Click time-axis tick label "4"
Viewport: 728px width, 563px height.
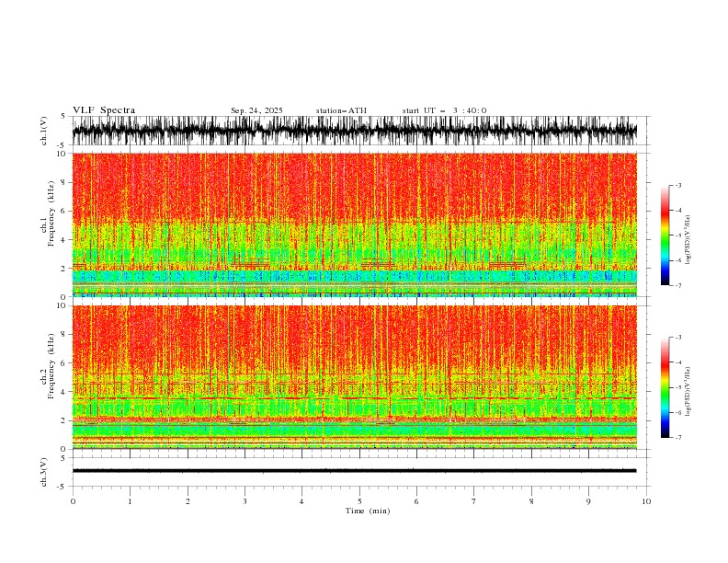301,501
